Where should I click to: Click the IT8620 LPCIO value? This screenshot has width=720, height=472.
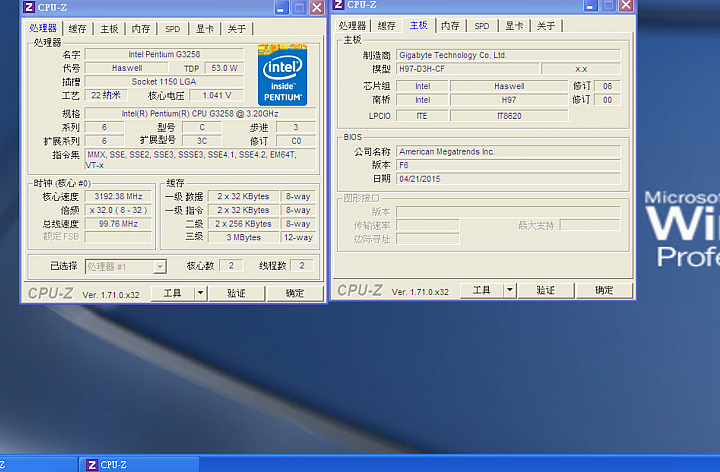click(509, 116)
